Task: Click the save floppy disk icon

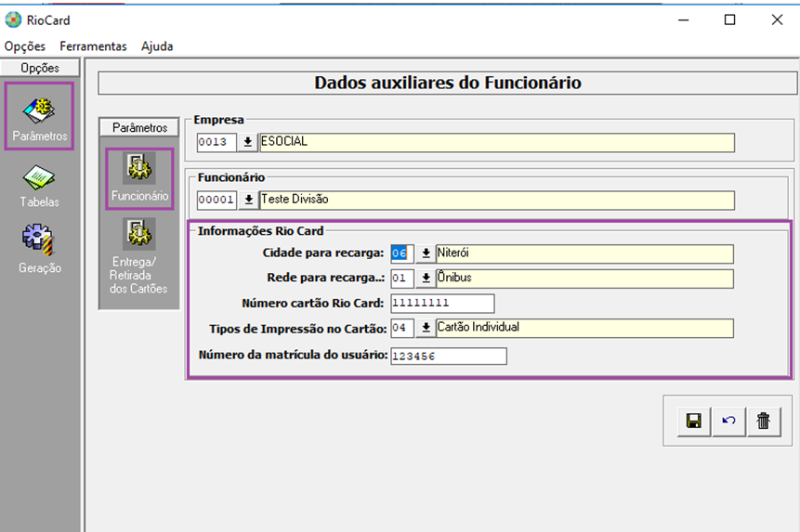Action: 693,421
